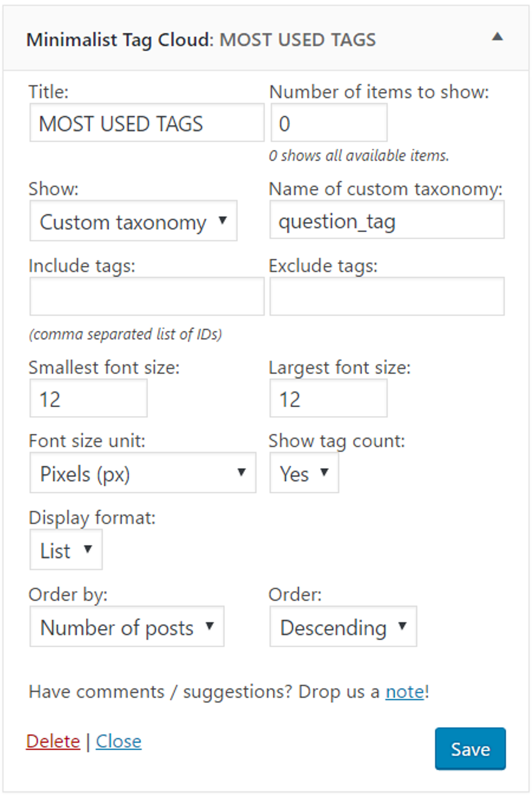Open the Show dropdown for Custom taxonomy

(x=133, y=221)
